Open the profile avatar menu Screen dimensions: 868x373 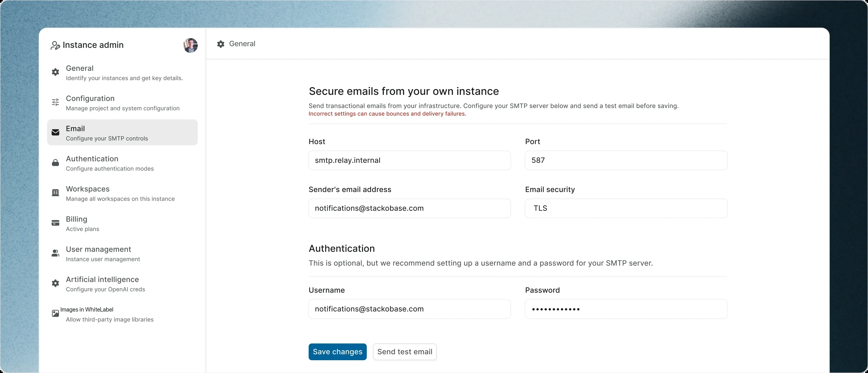tap(190, 45)
